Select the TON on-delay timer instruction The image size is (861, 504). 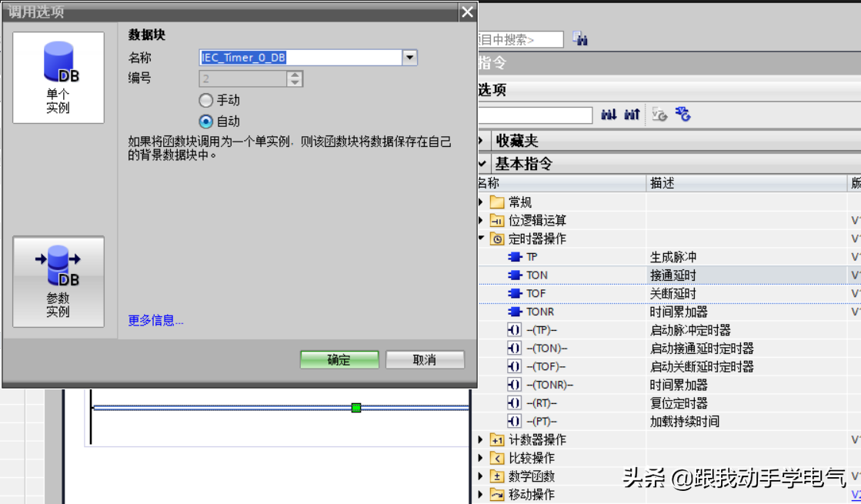[x=536, y=275]
